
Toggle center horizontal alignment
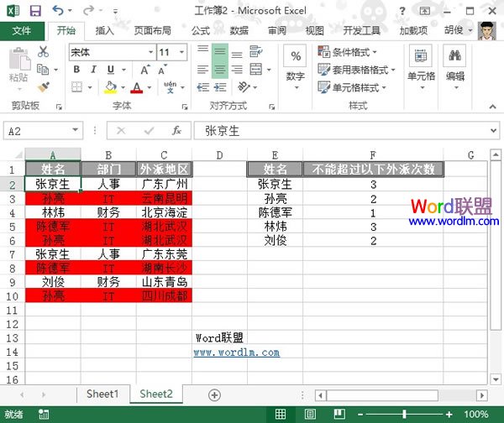pos(220,70)
